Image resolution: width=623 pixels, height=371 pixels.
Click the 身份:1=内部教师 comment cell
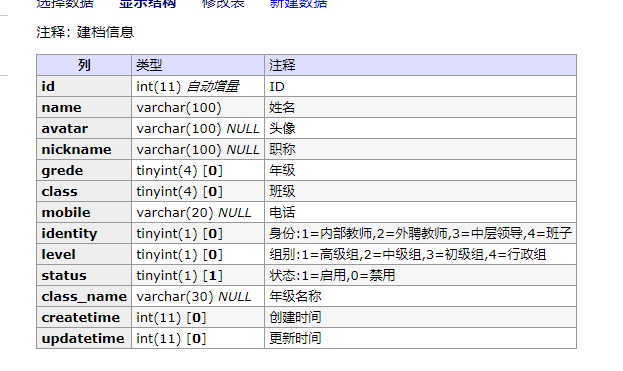420,234
